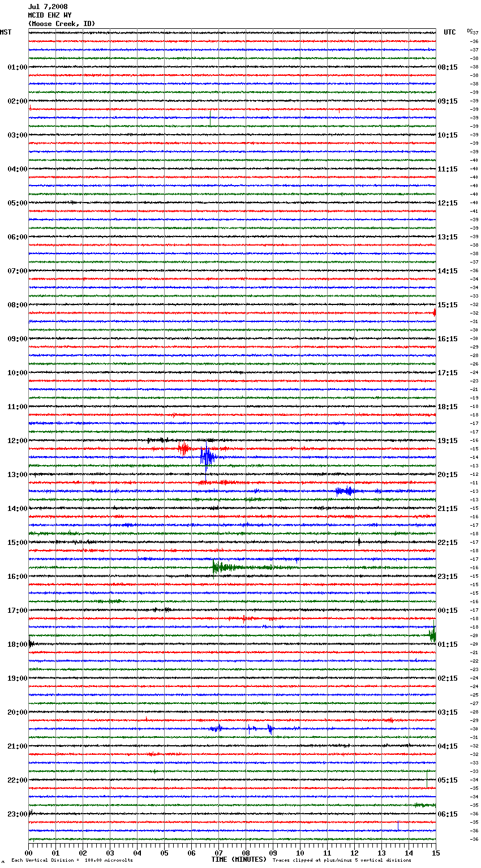Click the 23:15 UTC time label

[448, 577]
